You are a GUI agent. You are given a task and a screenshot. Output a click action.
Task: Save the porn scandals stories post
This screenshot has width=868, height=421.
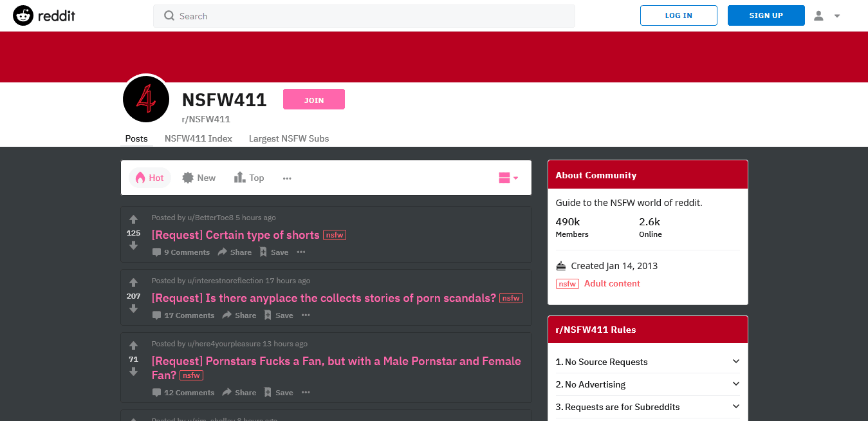point(279,315)
